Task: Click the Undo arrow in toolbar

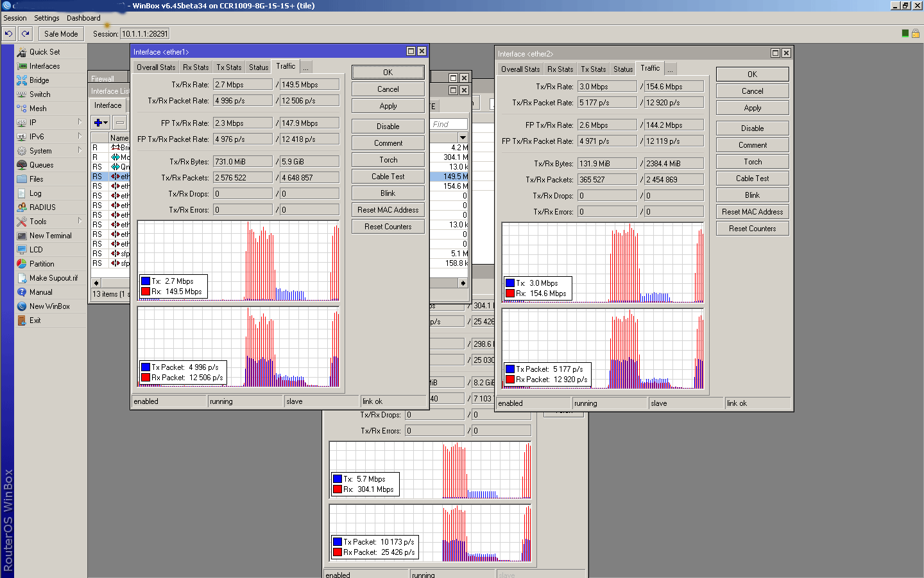Action: pos(9,33)
